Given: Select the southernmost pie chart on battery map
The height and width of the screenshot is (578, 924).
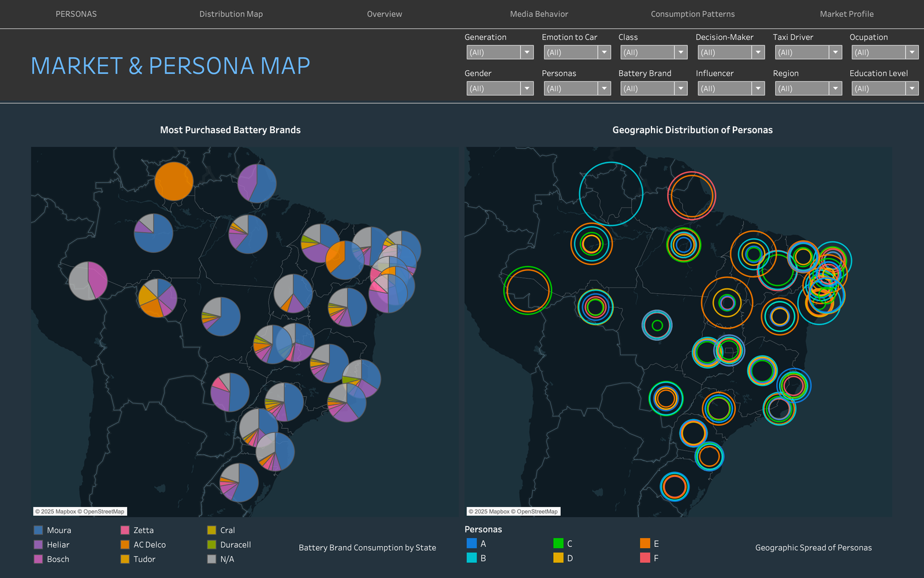Looking at the screenshot, I should point(239,482).
